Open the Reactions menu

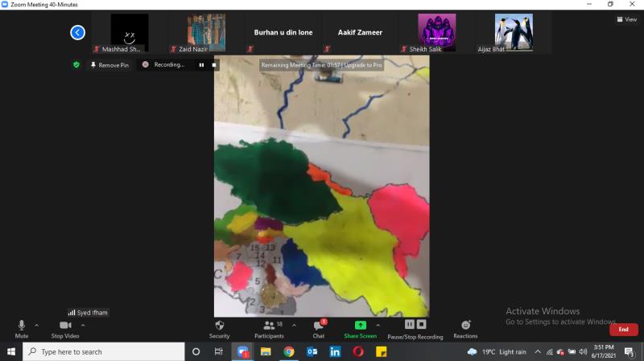coord(465,327)
